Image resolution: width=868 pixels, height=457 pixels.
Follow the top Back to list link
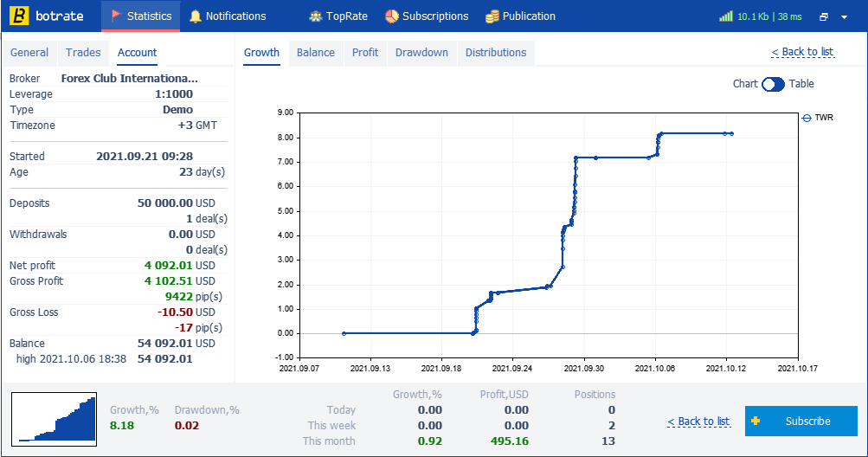[x=803, y=52]
